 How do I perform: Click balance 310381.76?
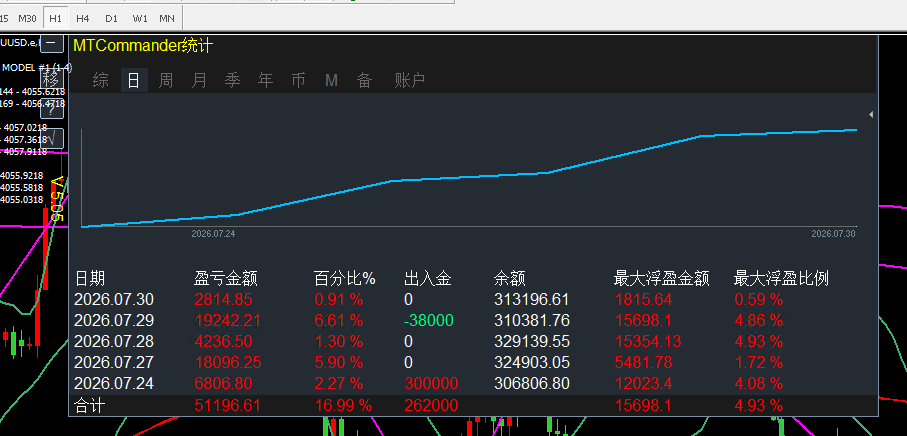pos(532,320)
